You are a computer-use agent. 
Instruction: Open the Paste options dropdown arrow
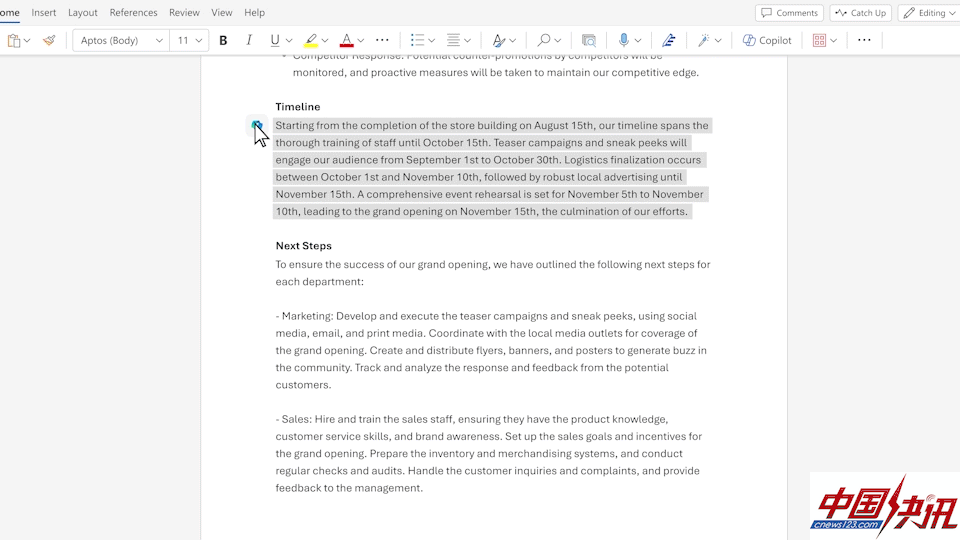coord(27,41)
